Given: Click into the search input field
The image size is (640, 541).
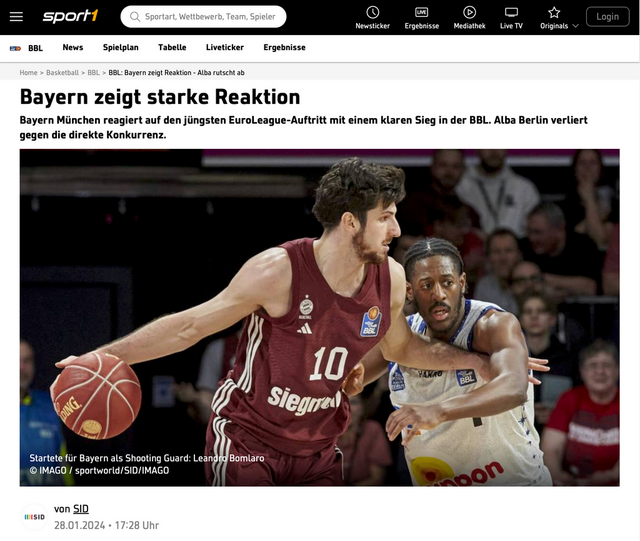Looking at the screenshot, I should 210,16.
